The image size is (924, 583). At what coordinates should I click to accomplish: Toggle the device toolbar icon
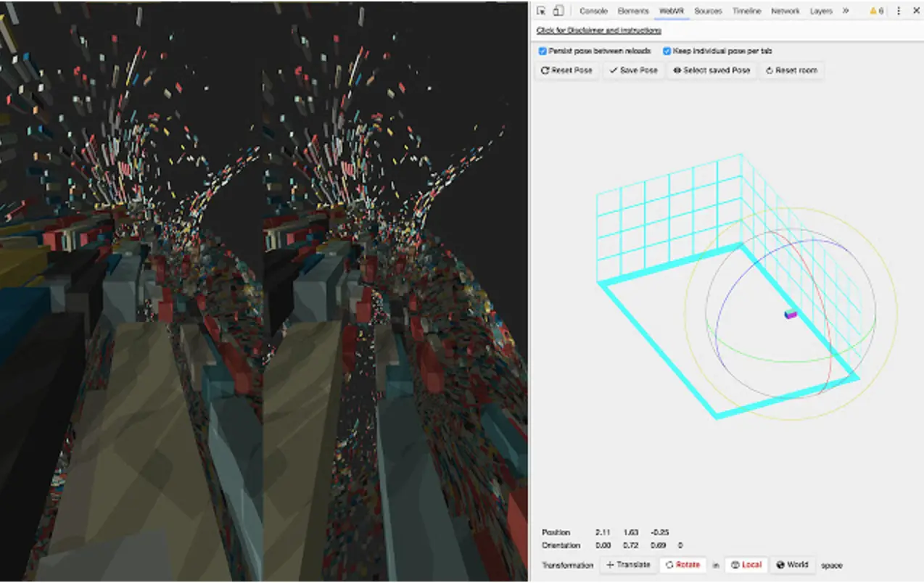(558, 11)
